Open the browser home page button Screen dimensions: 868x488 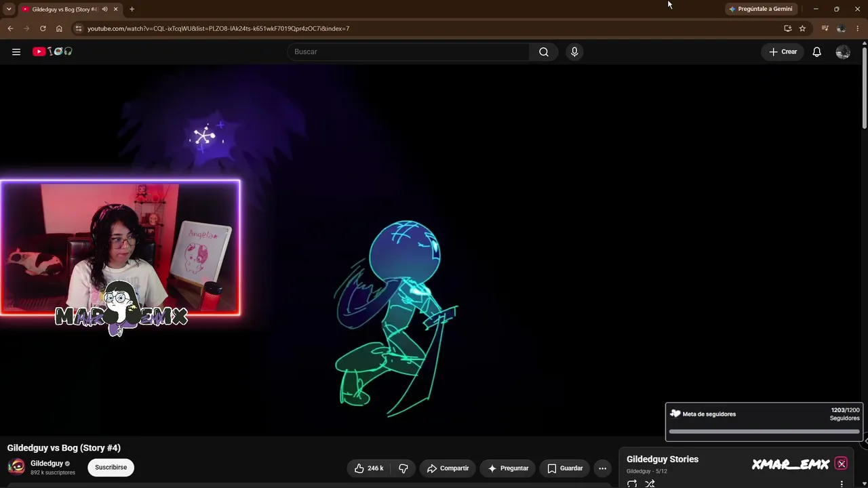pos(59,28)
